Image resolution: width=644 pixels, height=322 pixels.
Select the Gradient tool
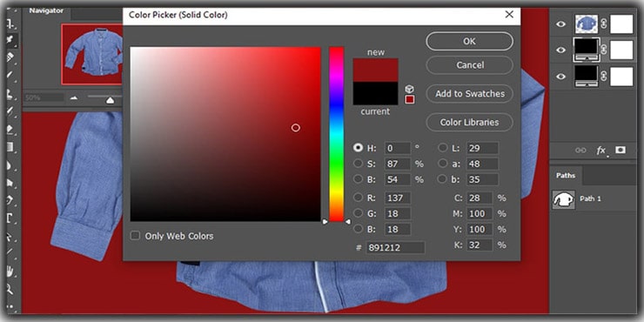[x=10, y=147]
